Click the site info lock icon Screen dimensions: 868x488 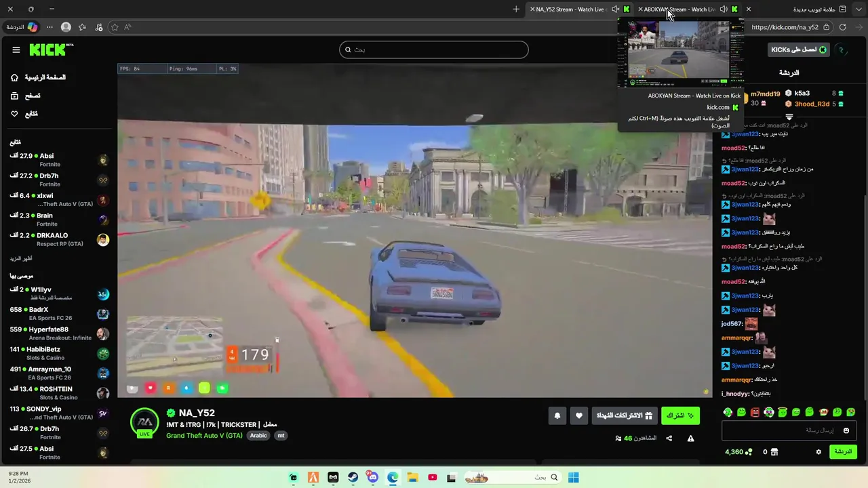[x=826, y=27]
